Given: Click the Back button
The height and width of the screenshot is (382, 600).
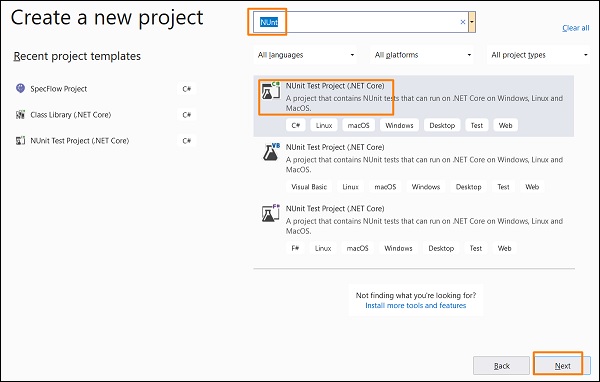Looking at the screenshot, I should point(501,366).
